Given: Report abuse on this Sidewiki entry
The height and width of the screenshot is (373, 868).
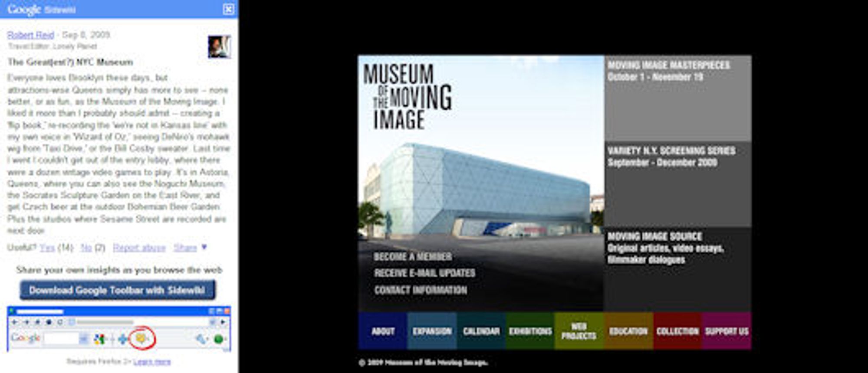Looking at the screenshot, I should point(139,248).
